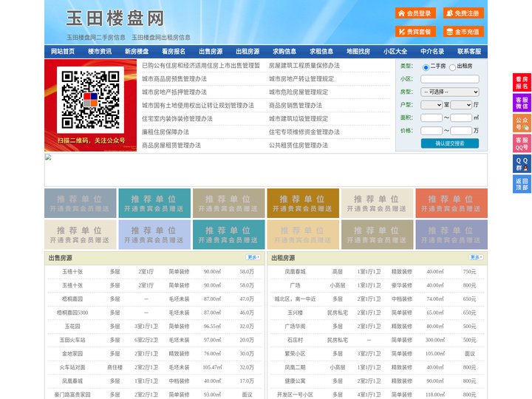
Task: Open the 贵宾套餐 VIP package button
Action: (x=415, y=32)
